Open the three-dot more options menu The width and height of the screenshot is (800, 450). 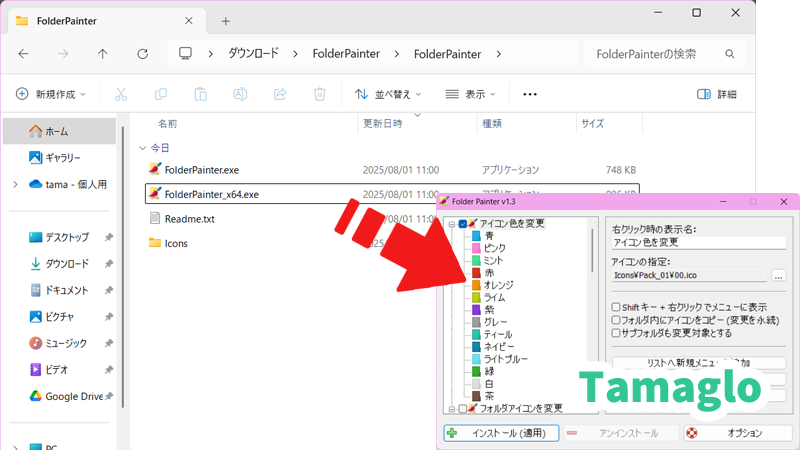pyautogui.click(x=530, y=94)
